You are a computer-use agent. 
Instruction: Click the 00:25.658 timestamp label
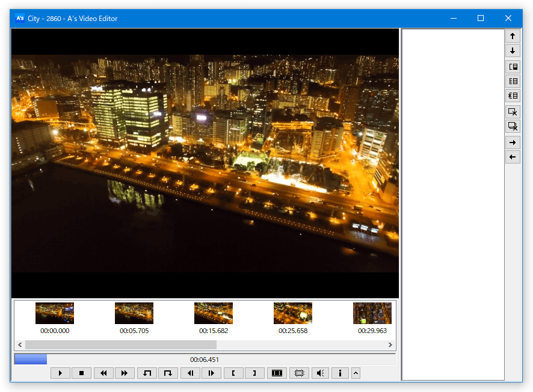pos(293,331)
